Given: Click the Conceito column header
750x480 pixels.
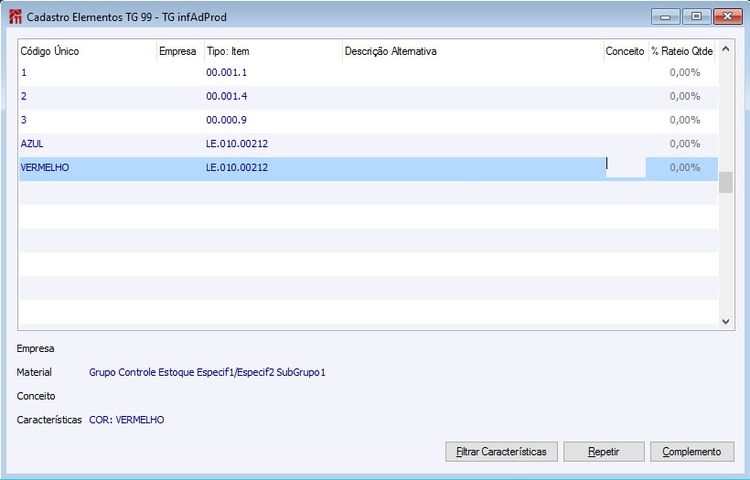Looking at the screenshot, I should tap(626, 51).
